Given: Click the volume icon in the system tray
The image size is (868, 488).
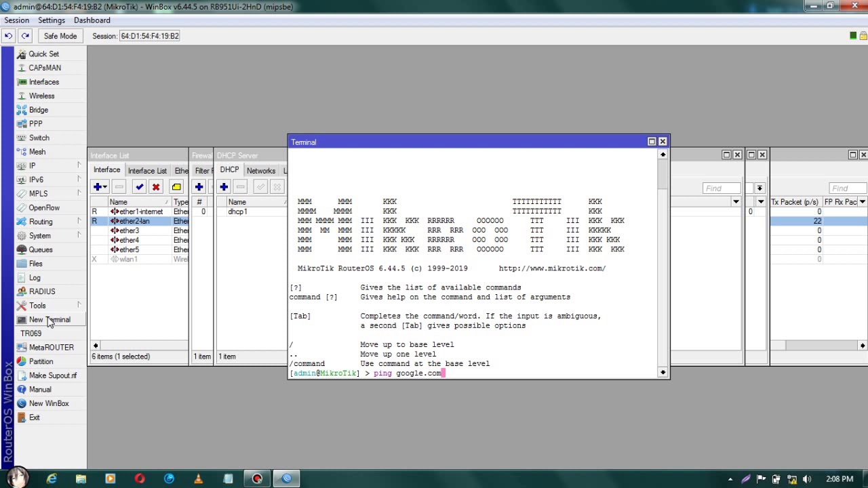Looking at the screenshot, I should (807, 479).
